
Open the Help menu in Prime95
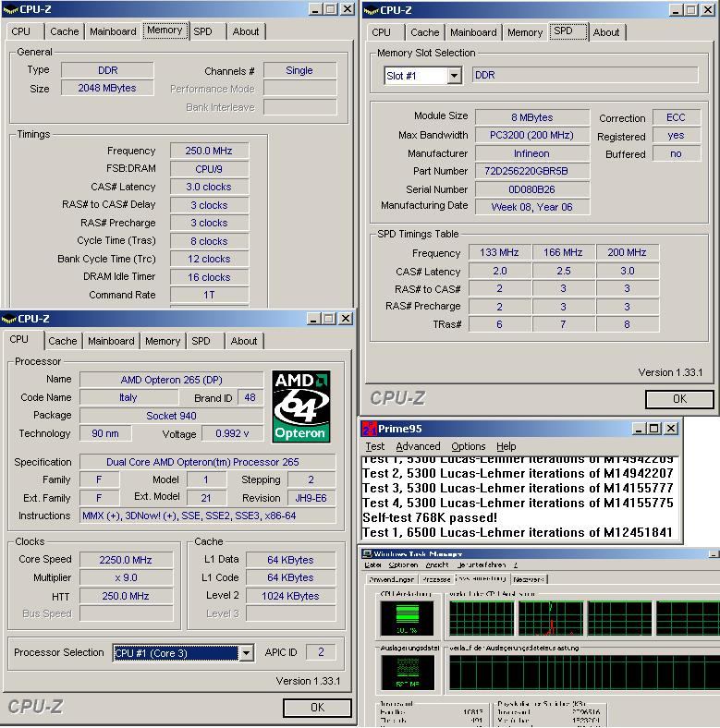click(506, 446)
